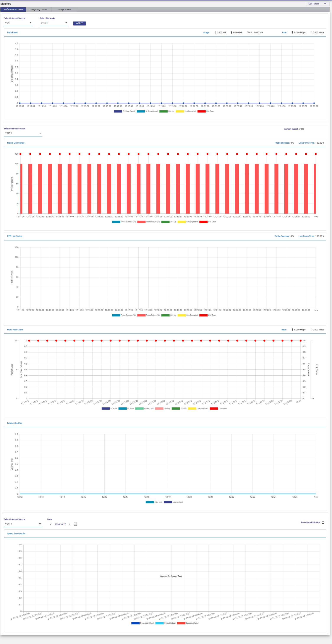Switch to the Usage Status tab
Viewport: 332px width, 644px height.
click(64, 10)
